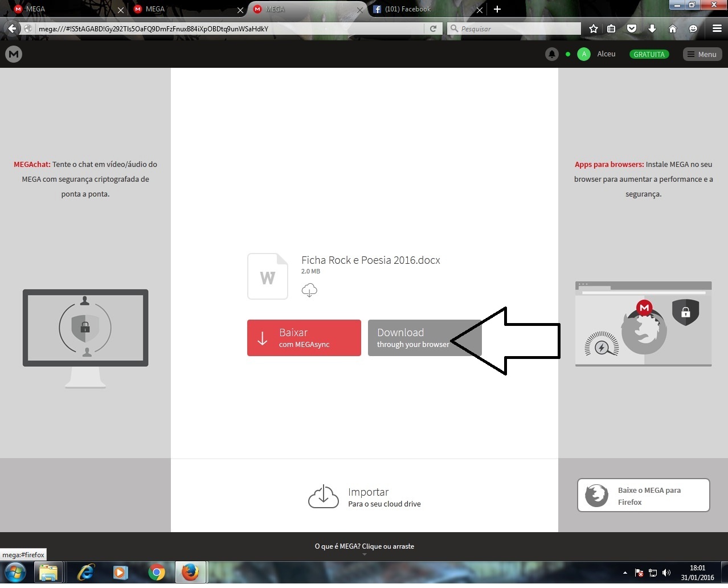Click the cloud download icon under file name
This screenshot has width=728, height=588.
coord(309,290)
